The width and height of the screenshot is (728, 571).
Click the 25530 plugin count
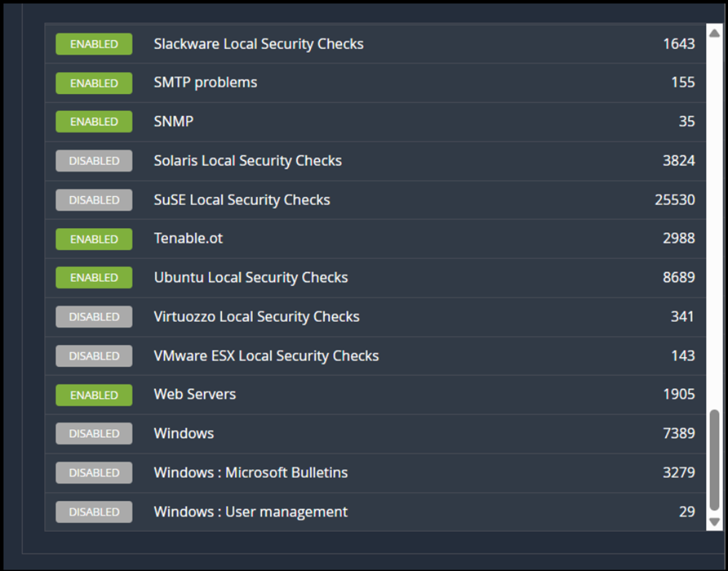(x=675, y=200)
